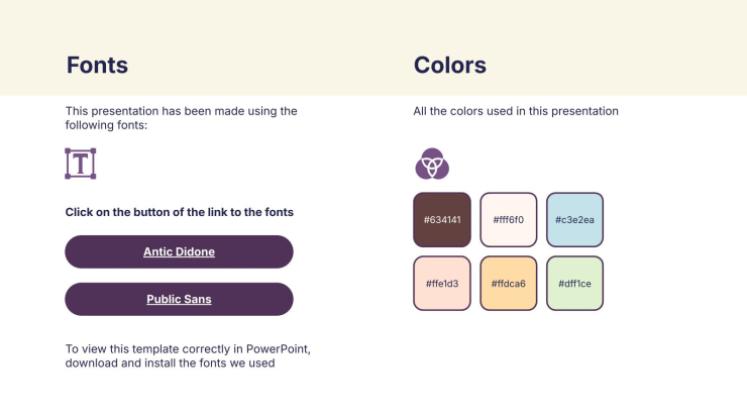Select the "To view this template correctly" note

click(188, 356)
